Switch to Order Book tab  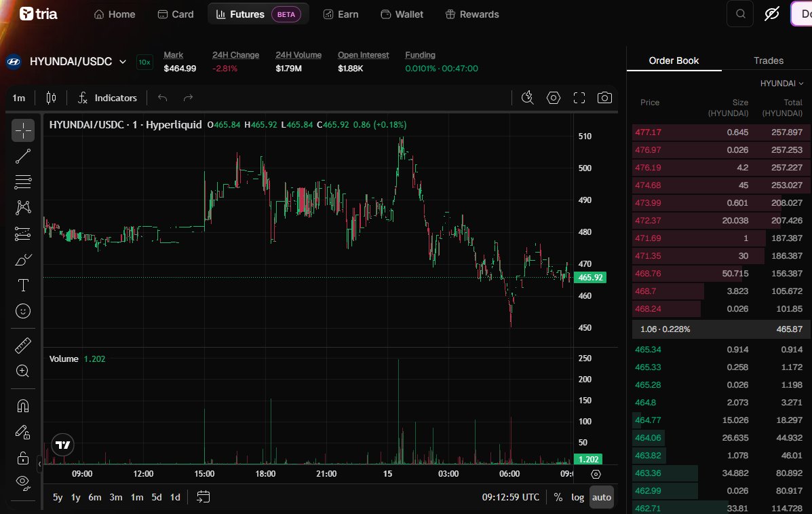click(674, 60)
